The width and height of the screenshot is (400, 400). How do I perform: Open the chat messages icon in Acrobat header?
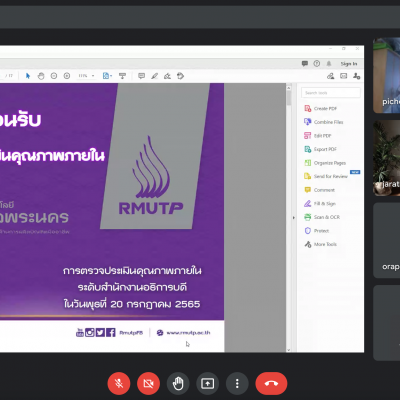305,63
